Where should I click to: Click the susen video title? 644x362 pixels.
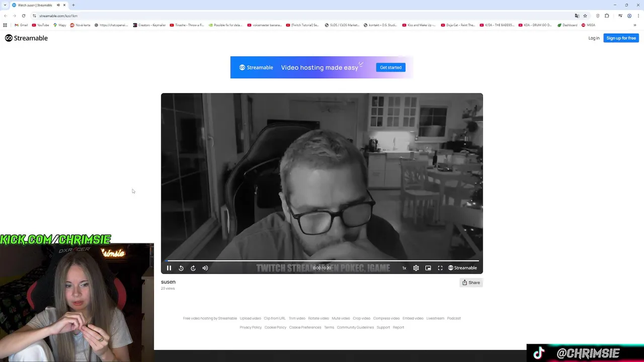(168, 282)
